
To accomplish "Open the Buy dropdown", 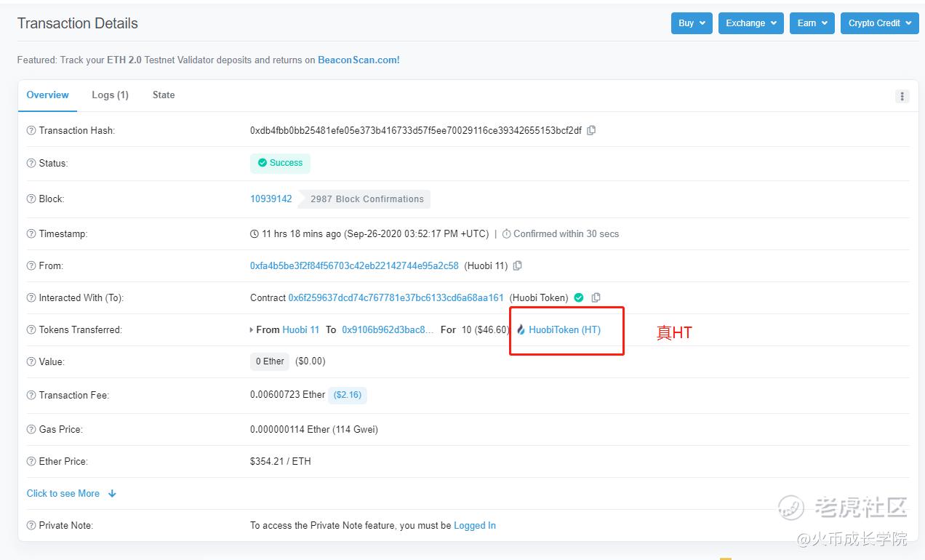I will point(692,23).
